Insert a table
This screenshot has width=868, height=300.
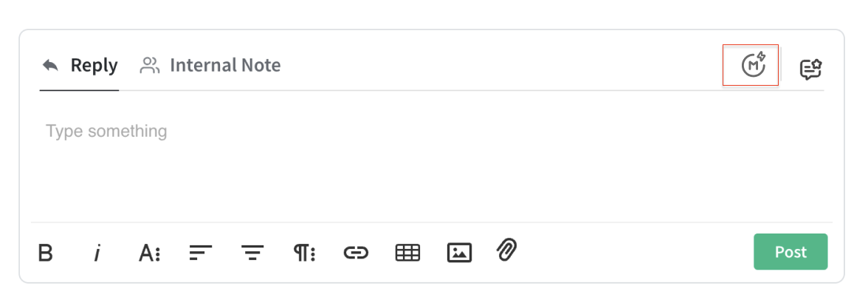407,253
